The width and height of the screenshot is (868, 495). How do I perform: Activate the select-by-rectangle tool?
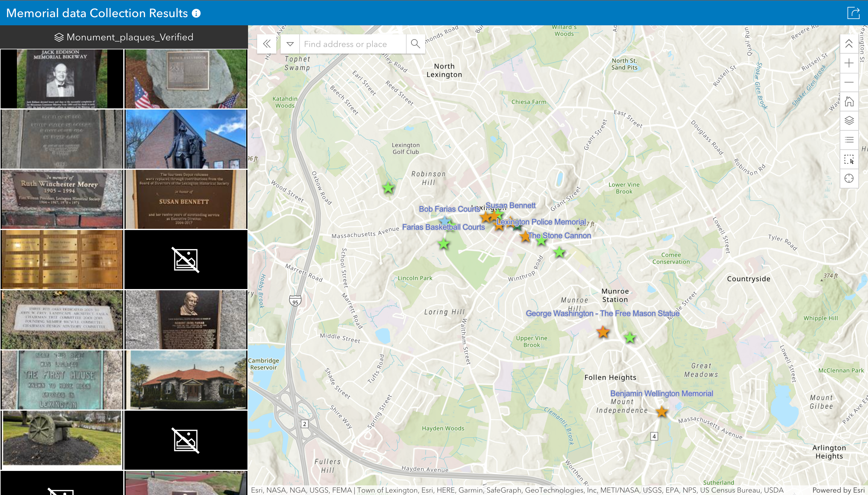[x=849, y=159]
